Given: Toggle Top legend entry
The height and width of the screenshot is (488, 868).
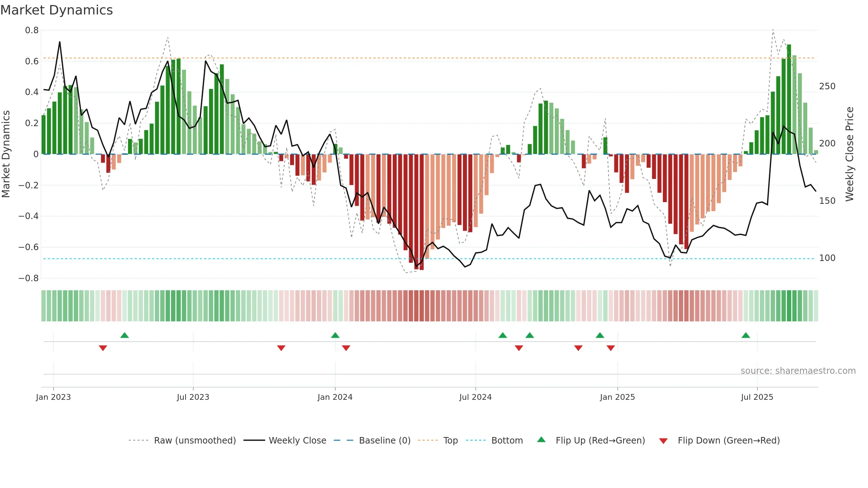Looking at the screenshot, I should (438, 440).
